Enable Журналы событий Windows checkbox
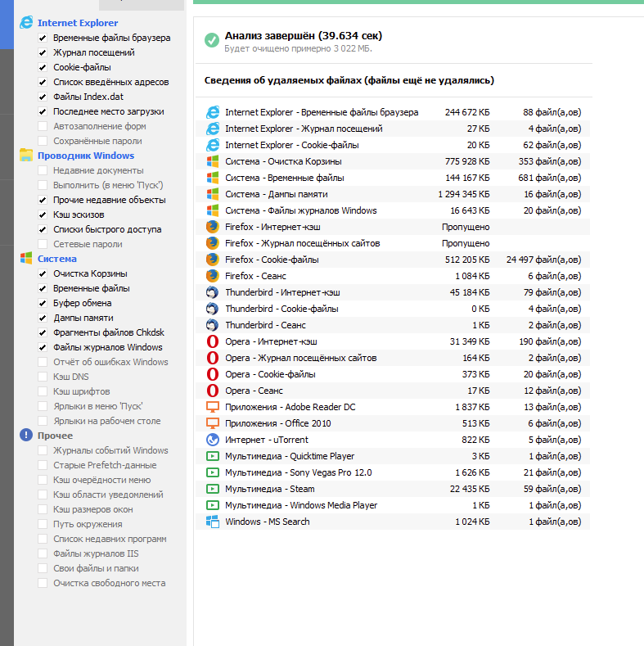Screen dimensions: 644x646 43,450
